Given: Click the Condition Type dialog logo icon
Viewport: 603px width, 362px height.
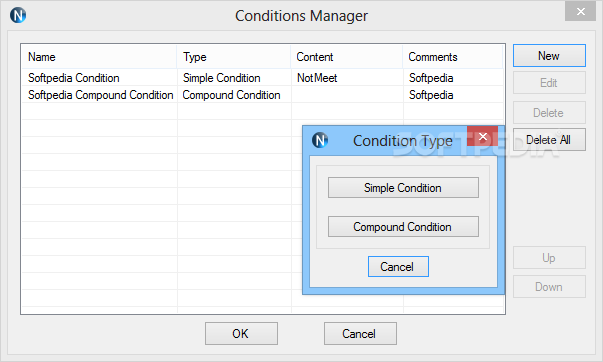Looking at the screenshot, I should click(x=320, y=140).
